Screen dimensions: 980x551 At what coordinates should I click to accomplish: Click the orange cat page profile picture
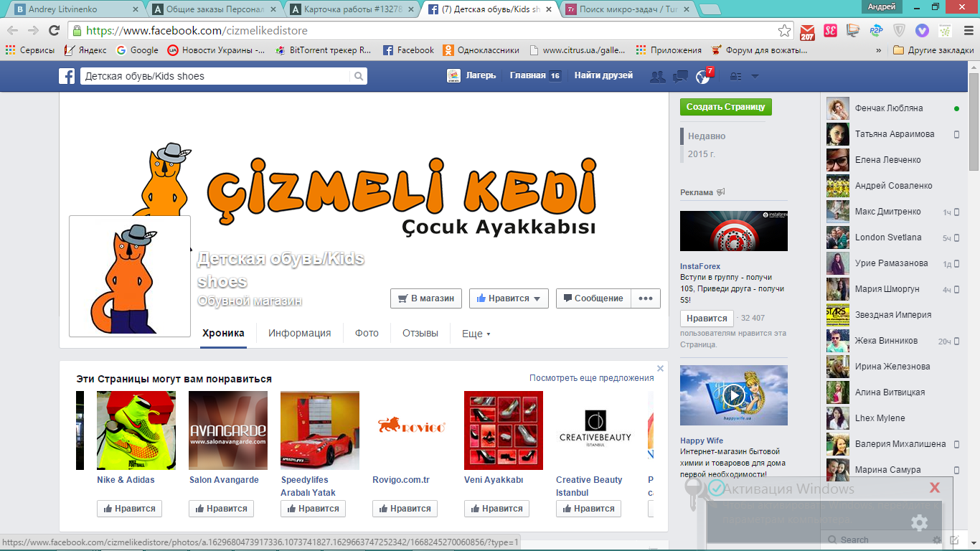(130, 276)
